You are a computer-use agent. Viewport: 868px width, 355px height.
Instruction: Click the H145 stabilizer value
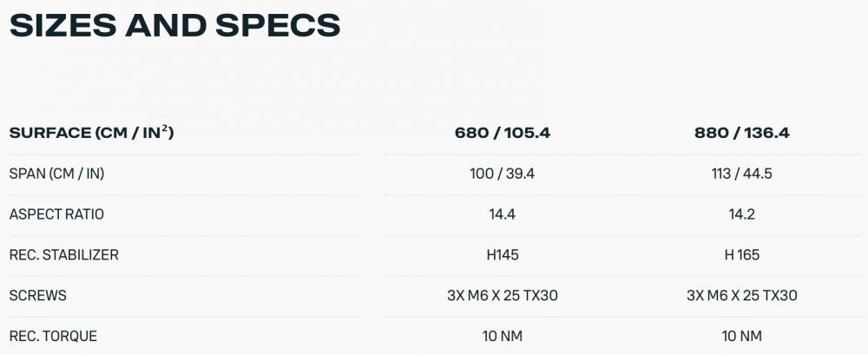click(502, 255)
